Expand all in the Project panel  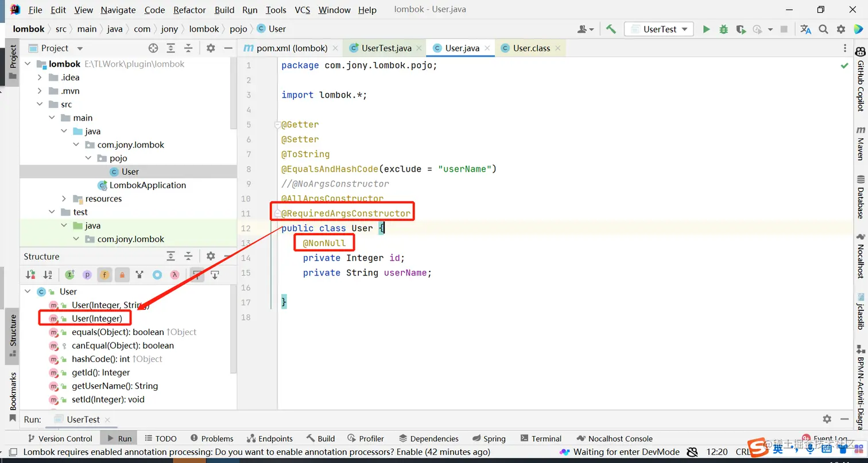pyautogui.click(x=171, y=48)
